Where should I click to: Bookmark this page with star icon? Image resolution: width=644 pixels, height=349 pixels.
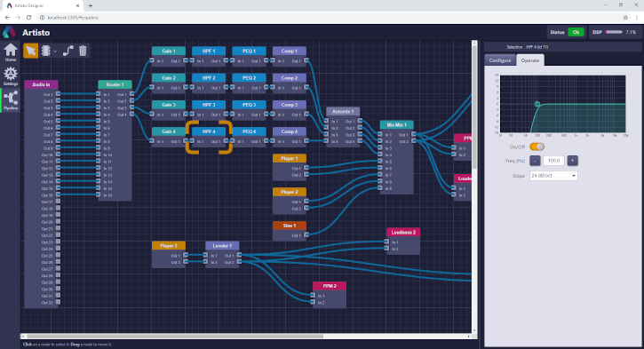(x=625, y=18)
